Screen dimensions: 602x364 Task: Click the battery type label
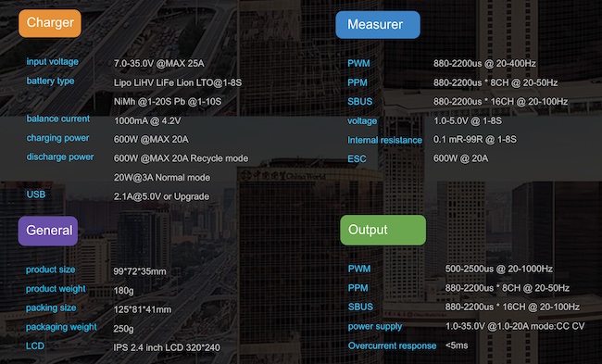tap(50, 81)
